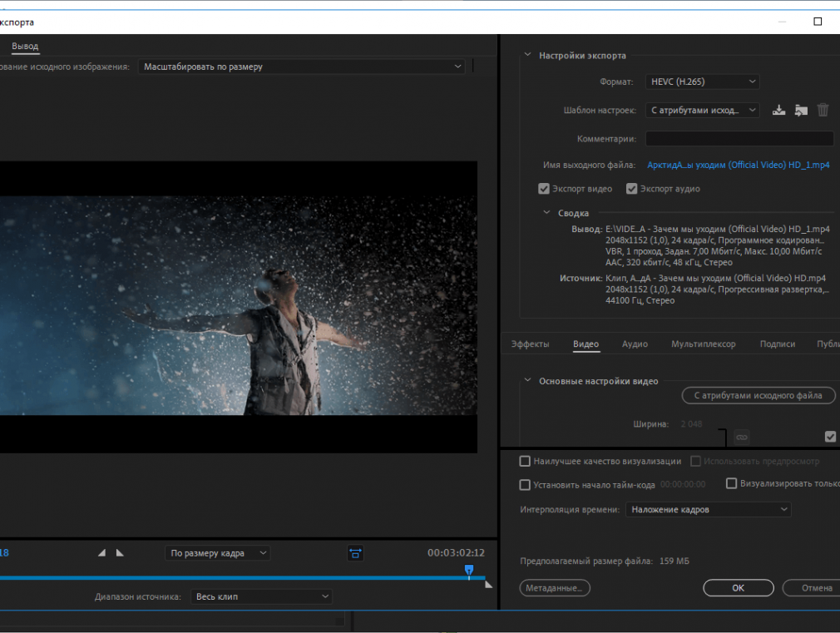Screen dimensions: 840x633
Task: Confirm export with OK button
Action: [x=739, y=588]
